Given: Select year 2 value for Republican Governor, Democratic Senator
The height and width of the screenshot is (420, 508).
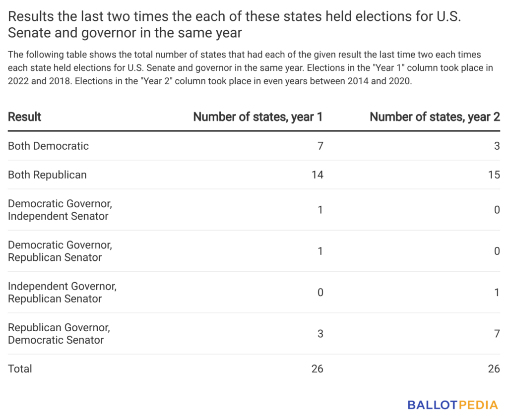Looking at the screenshot, I should pyautogui.click(x=497, y=333).
